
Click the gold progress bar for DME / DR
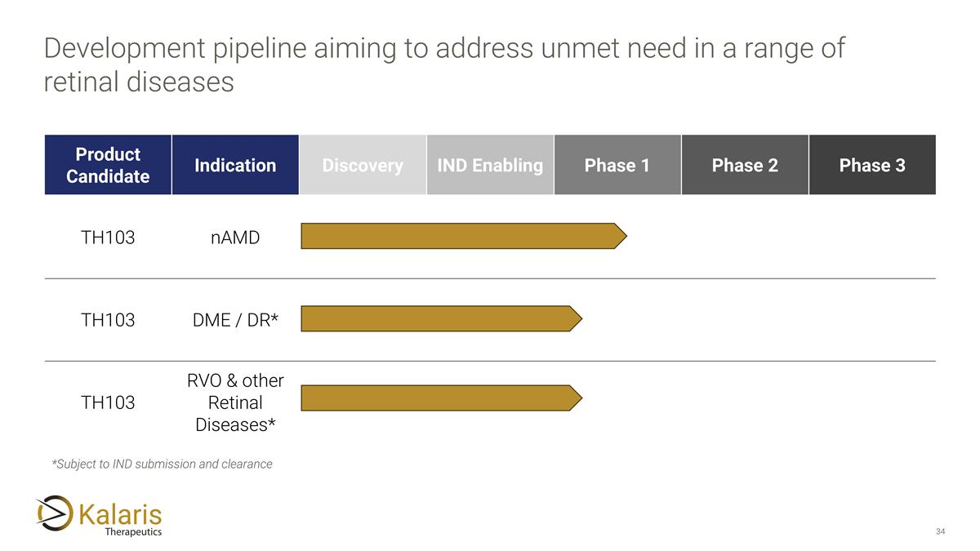[441, 318]
